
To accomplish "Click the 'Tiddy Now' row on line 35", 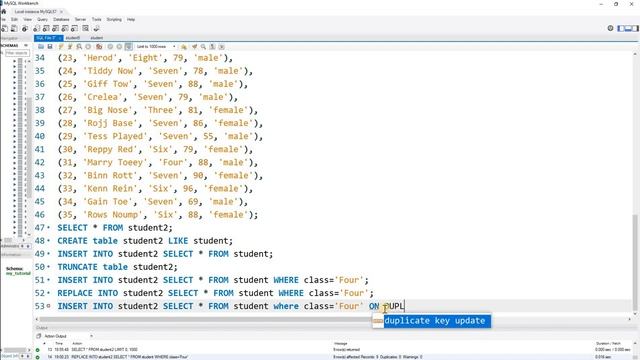I will point(155,71).
